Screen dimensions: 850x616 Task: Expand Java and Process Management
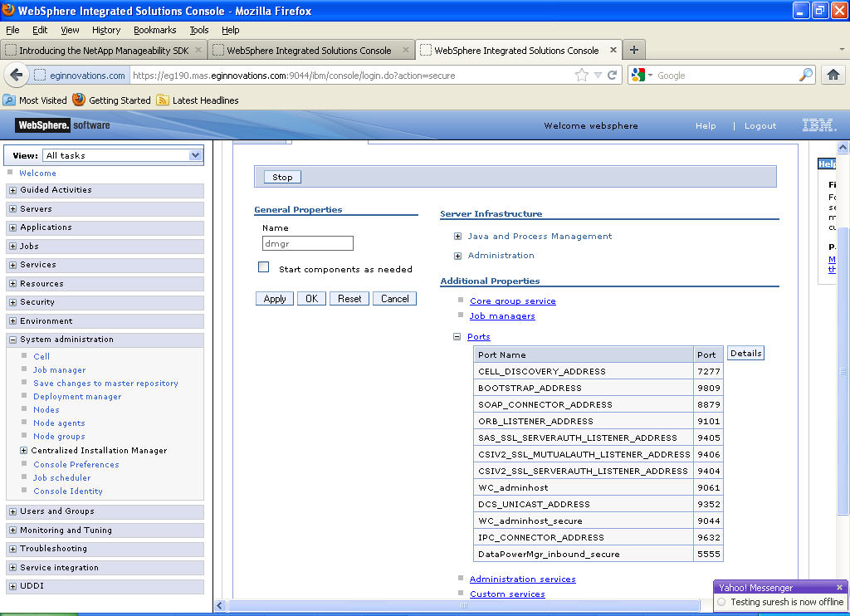[x=457, y=237]
